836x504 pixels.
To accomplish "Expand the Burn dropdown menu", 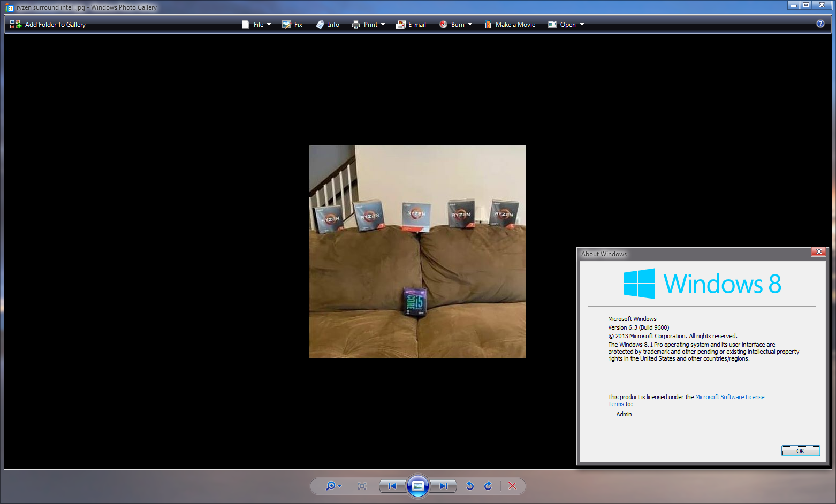I will point(455,25).
